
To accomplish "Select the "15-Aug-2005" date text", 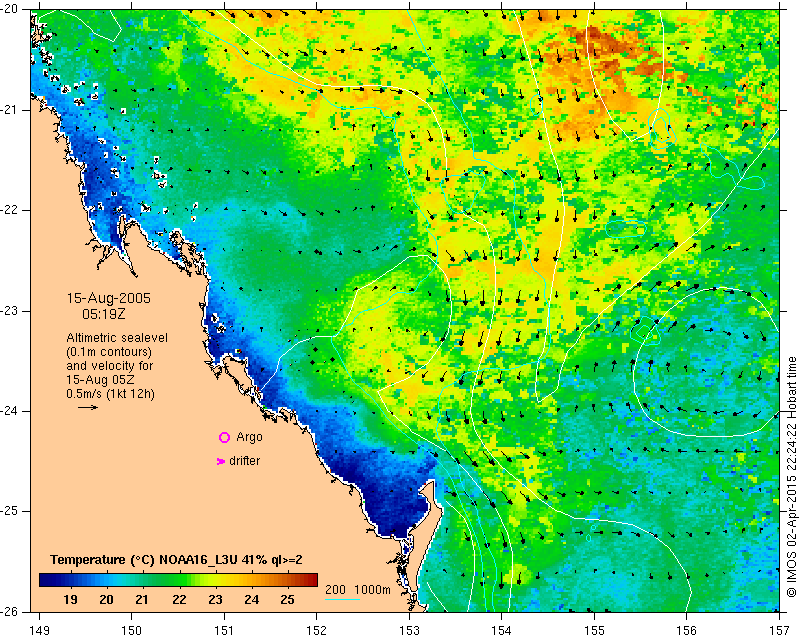I will click(109, 298).
